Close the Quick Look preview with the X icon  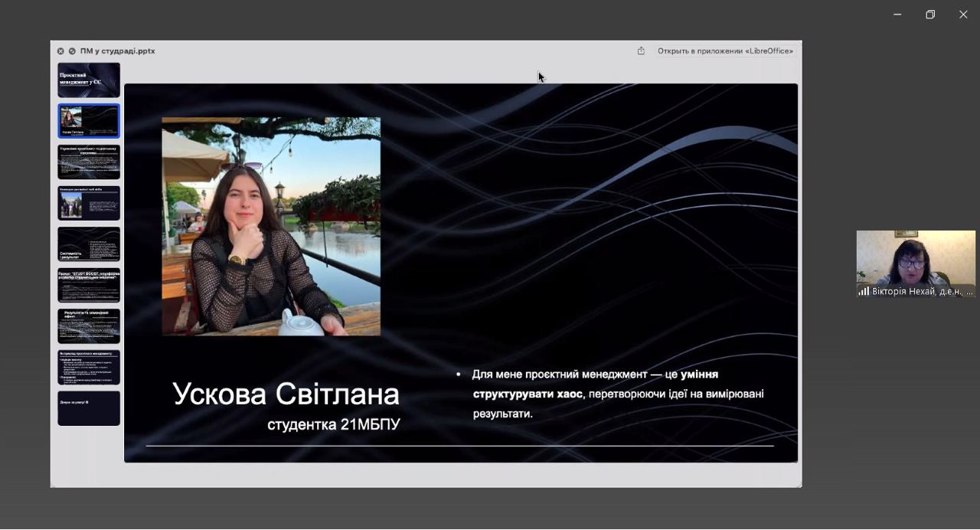click(60, 51)
